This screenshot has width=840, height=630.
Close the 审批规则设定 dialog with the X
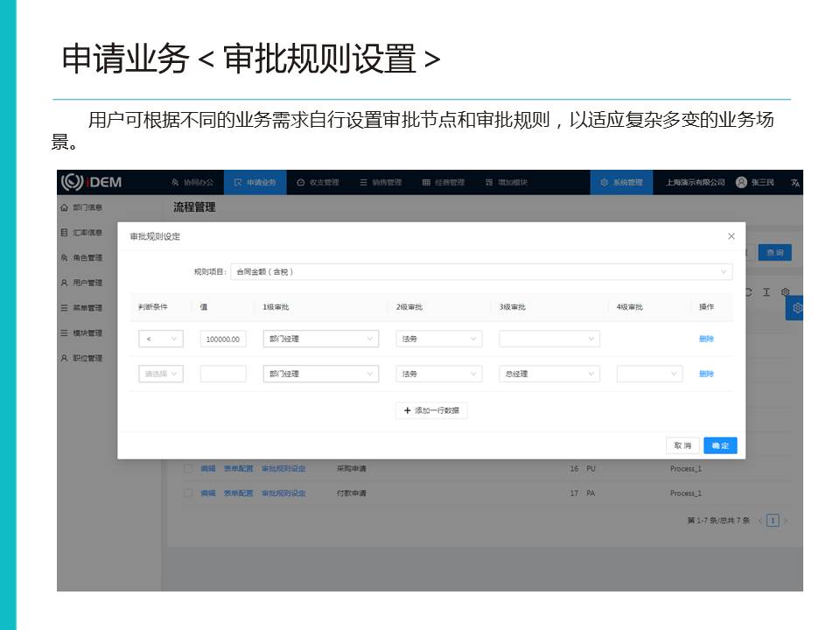[731, 236]
